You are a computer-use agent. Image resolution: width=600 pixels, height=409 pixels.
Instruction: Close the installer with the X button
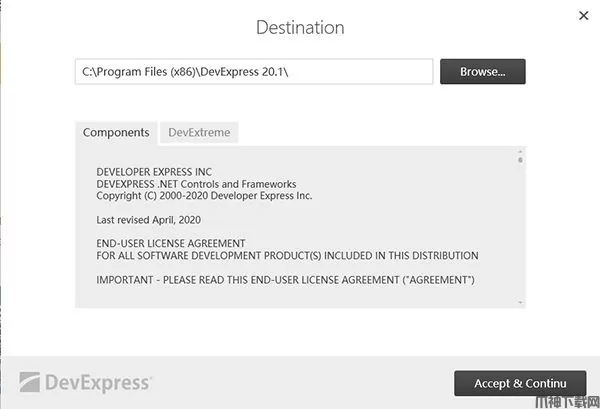click(x=583, y=15)
